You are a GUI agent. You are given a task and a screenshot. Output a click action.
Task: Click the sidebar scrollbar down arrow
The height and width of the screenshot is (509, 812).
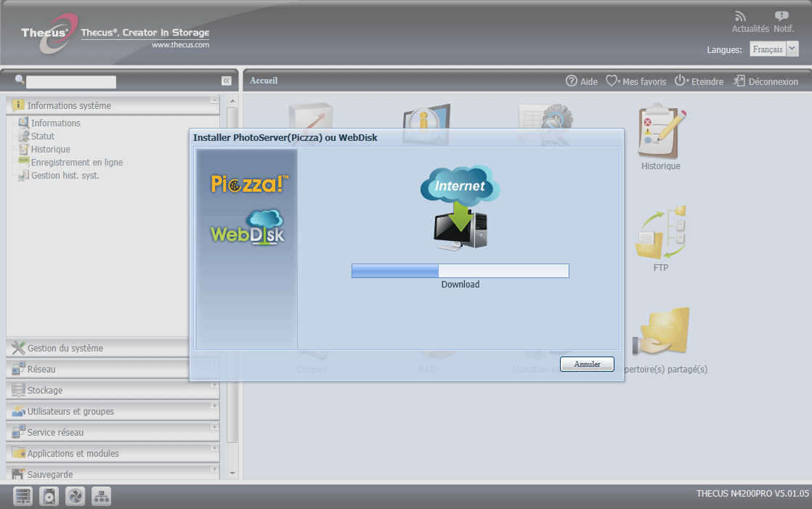click(x=232, y=473)
